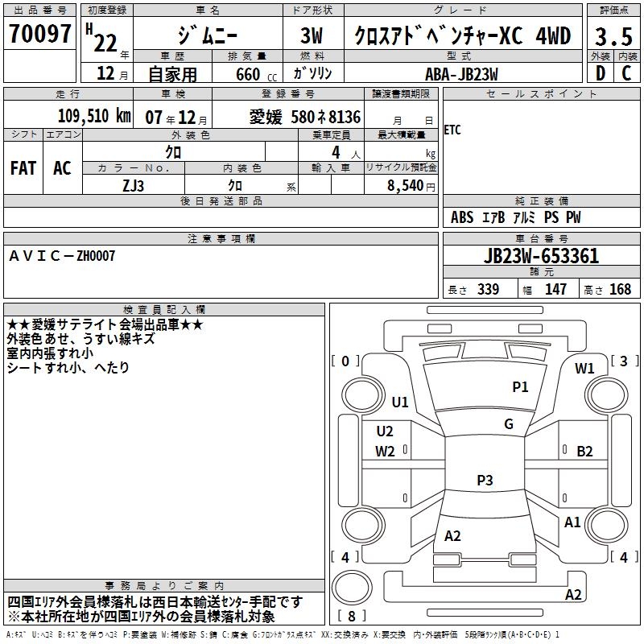The height and width of the screenshot is (644, 644).
Task: Select the U2 door mark on diagram
Action: [x=385, y=431]
